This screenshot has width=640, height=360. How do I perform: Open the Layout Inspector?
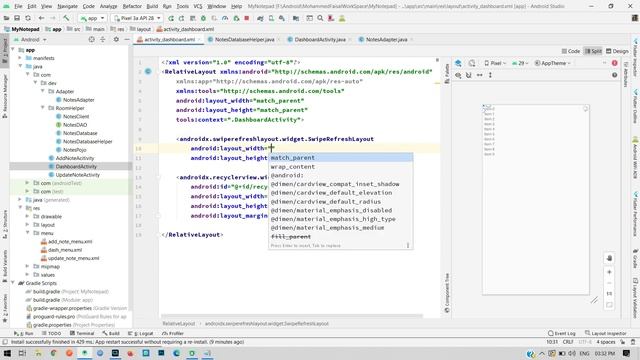(x=605, y=333)
